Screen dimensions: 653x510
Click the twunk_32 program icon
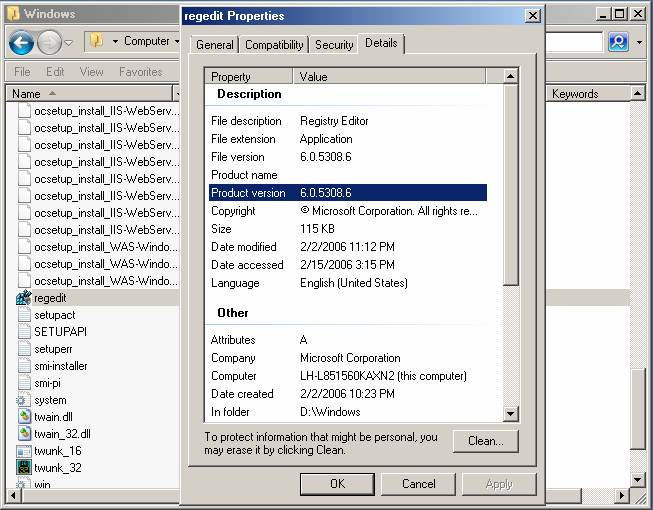(x=24, y=468)
